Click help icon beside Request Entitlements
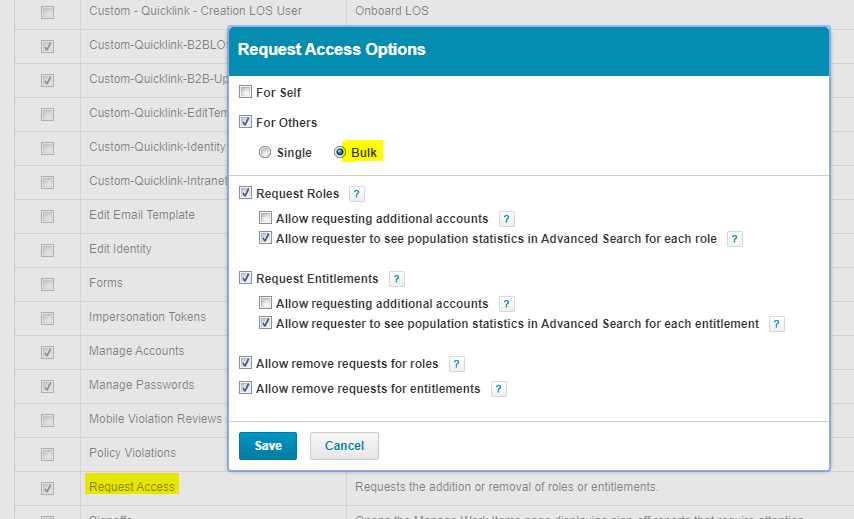This screenshot has height=519, width=854. (396, 279)
